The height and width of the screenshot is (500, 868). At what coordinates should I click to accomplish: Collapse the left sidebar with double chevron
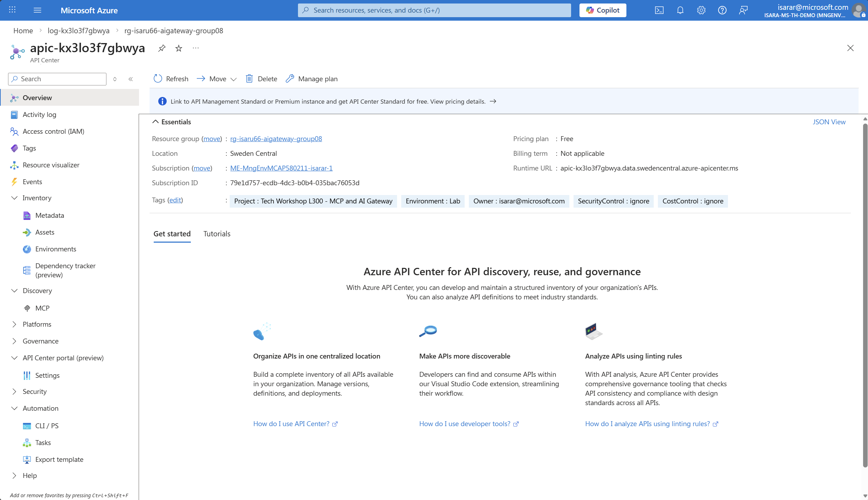pos(131,79)
